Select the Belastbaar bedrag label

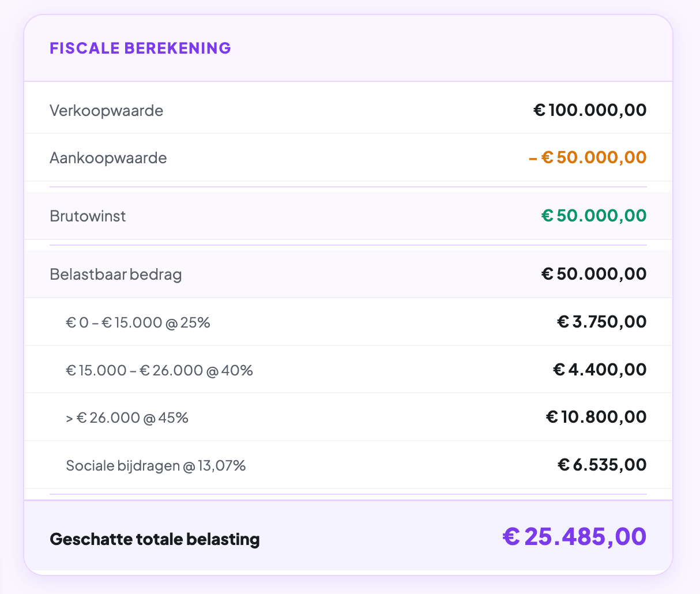point(116,274)
